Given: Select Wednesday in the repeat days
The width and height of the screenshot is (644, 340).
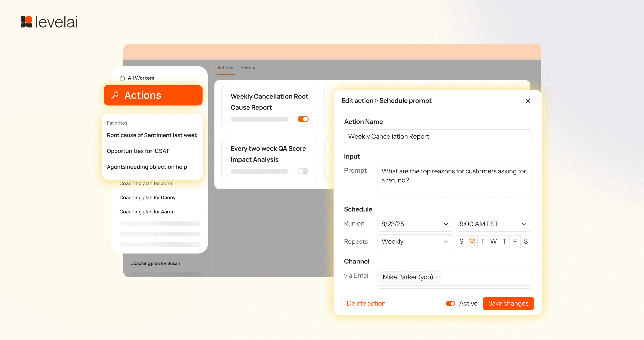Looking at the screenshot, I should pyautogui.click(x=493, y=241).
